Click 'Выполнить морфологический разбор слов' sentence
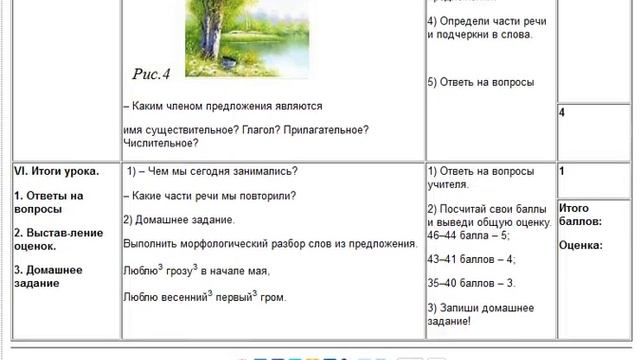640x360 pixels. 270,244
